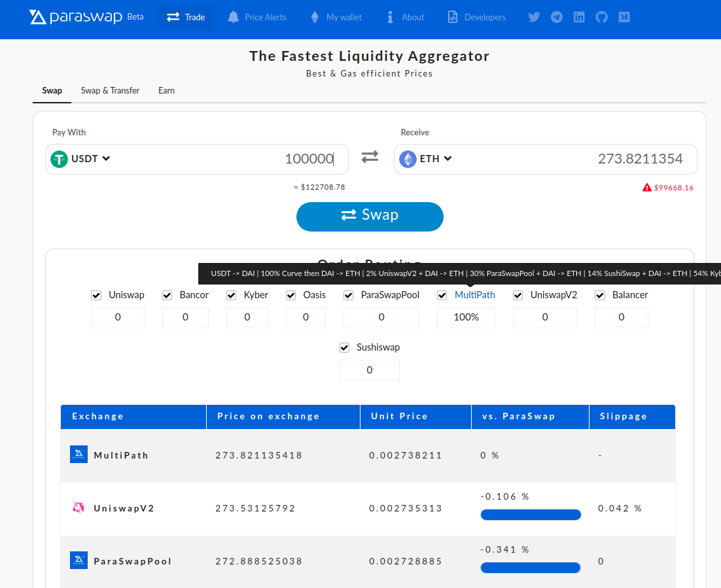Open the Developers page

click(477, 17)
